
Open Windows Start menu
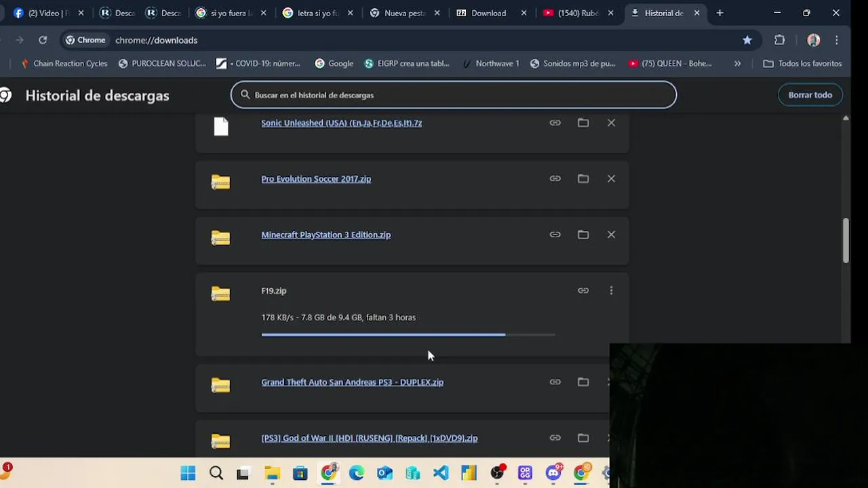188,473
